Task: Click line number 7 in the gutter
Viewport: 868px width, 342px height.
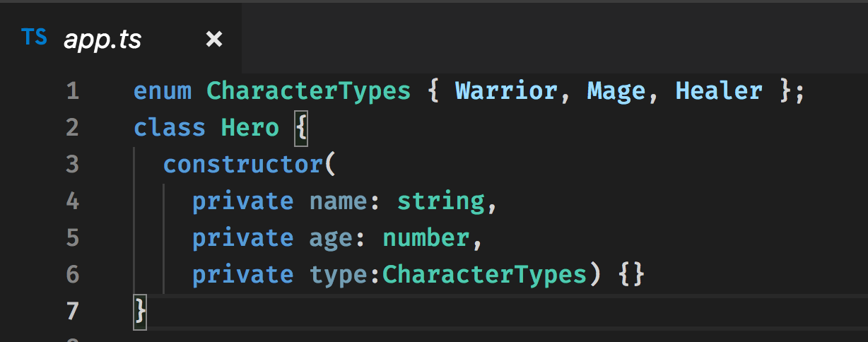Action: 72,311
